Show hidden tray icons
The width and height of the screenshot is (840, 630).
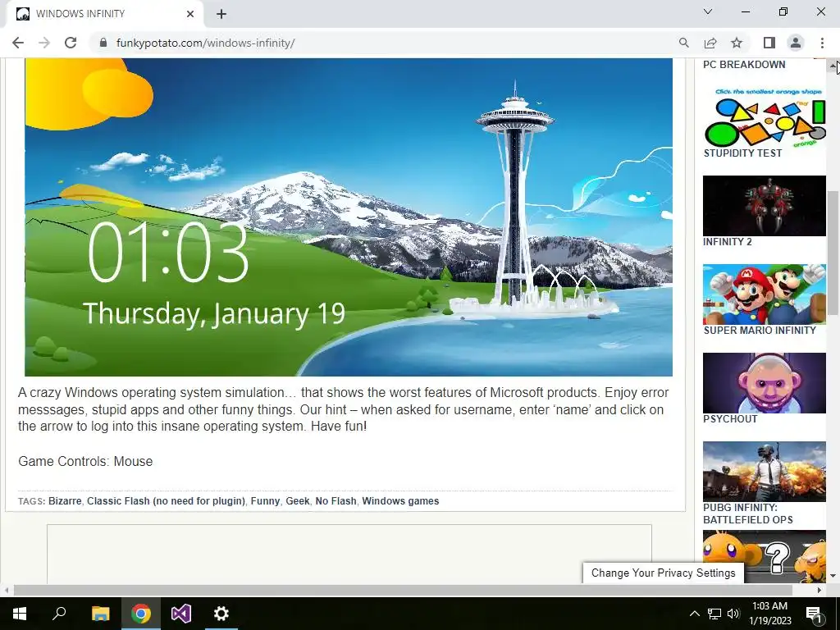click(694, 614)
